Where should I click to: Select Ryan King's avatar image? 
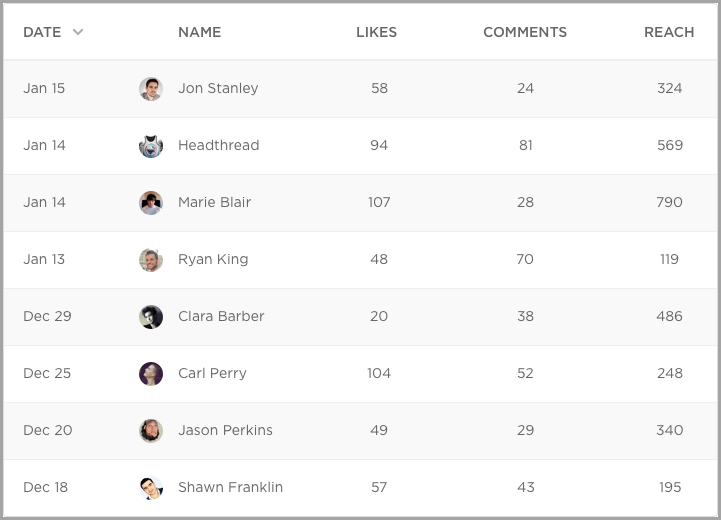151,259
